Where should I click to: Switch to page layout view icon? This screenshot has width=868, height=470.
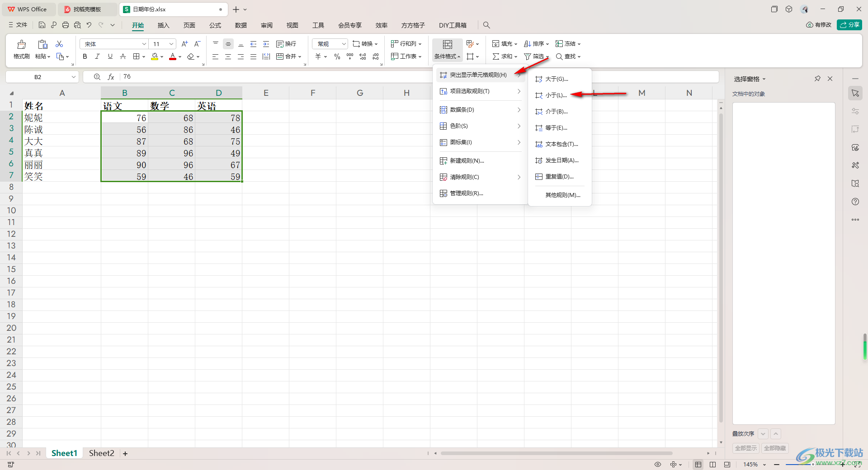[712, 465]
